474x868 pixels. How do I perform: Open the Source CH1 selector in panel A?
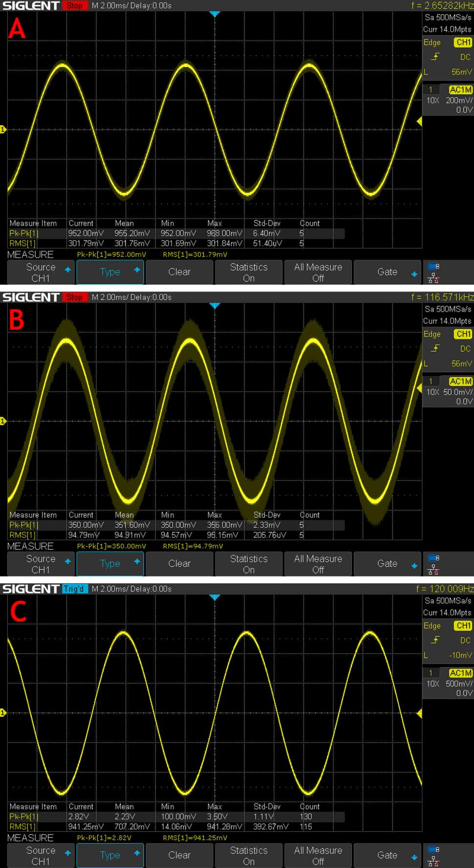41,272
